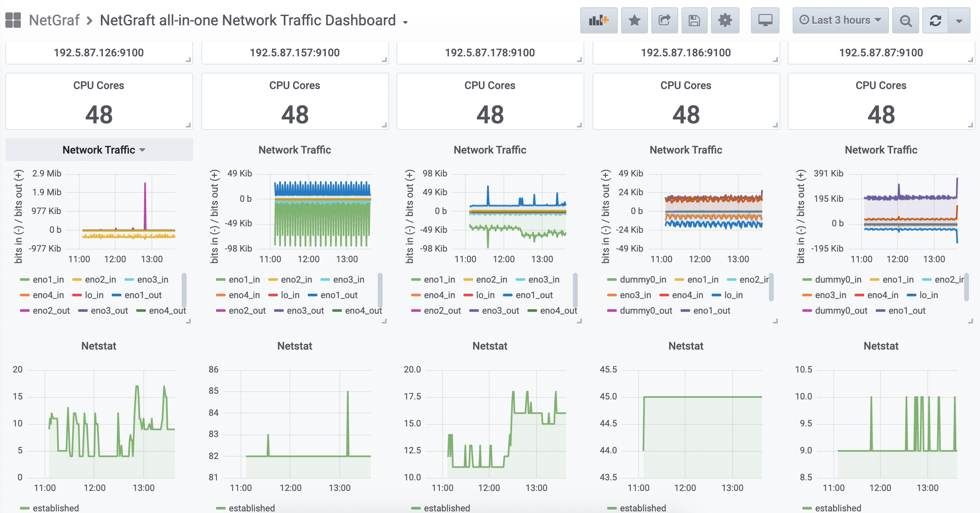The height and width of the screenshot is (513, 980).
Task: Toggle eno2_out series in first traffic legend
Action: click(x=51, y=310)
